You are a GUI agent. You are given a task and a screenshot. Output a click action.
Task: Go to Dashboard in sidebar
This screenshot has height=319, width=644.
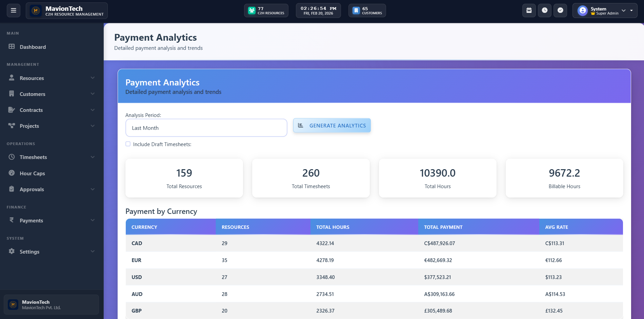click(33, 47)
